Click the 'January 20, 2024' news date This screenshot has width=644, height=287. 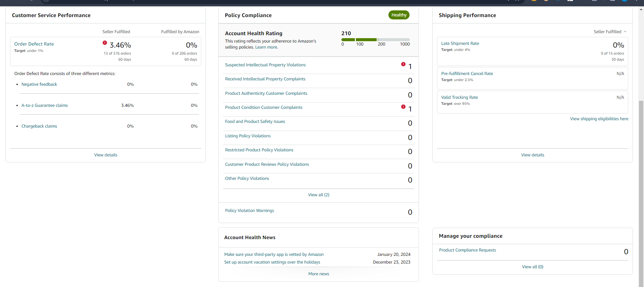click(394, 255)
